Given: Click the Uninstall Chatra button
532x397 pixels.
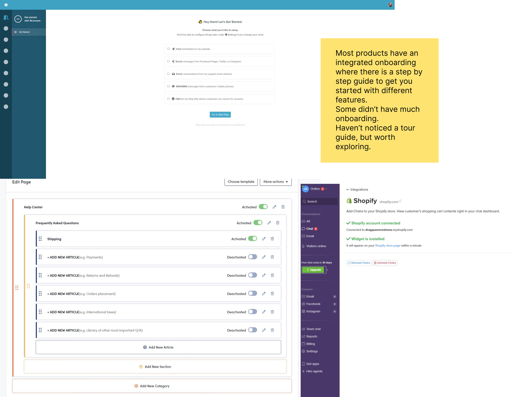Looking at the screenshot, I should click(x=385, y=263).
